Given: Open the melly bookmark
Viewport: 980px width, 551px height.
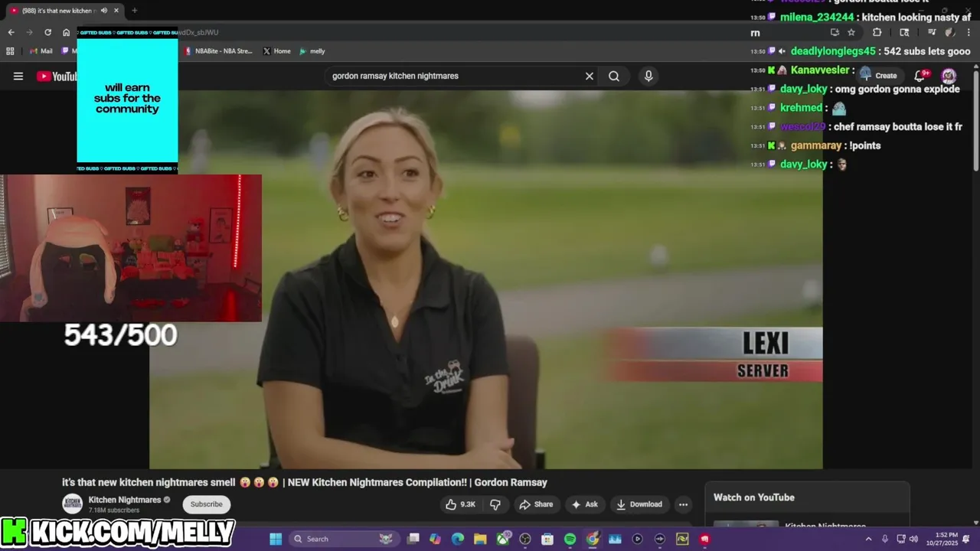Looking at the screenshot, I should 312,51.
